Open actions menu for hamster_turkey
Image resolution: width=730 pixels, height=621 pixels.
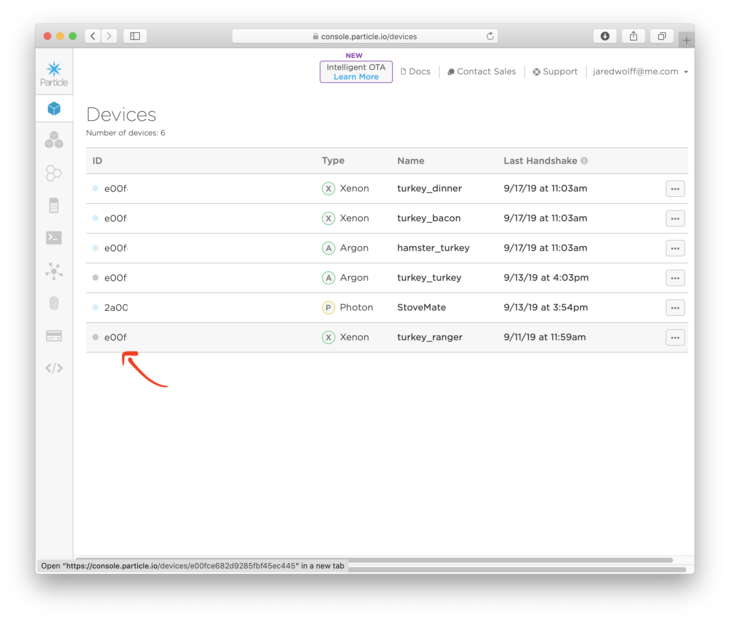click(x=675, y=249)
